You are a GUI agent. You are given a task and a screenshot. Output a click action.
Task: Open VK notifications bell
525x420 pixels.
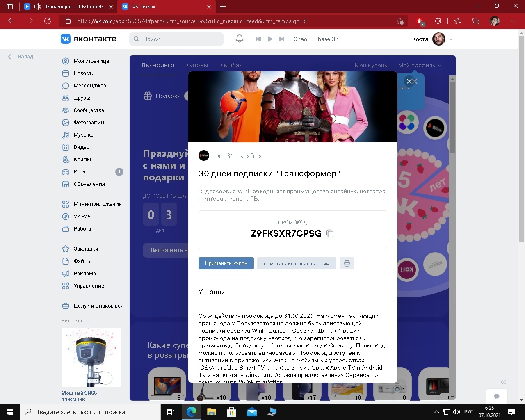click(x=240, y=39)
